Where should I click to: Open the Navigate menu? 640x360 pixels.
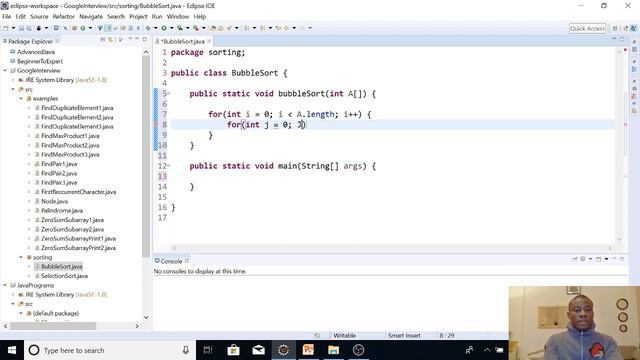coord(91,16)
